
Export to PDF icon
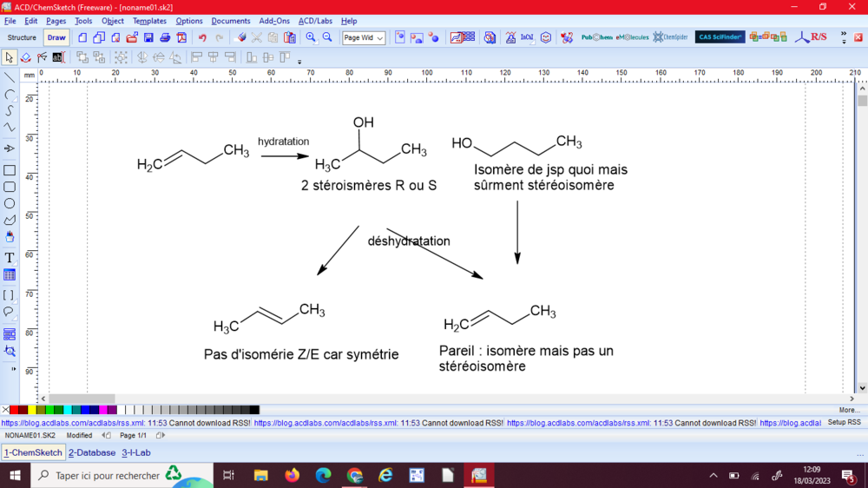[x=181, y=37]
